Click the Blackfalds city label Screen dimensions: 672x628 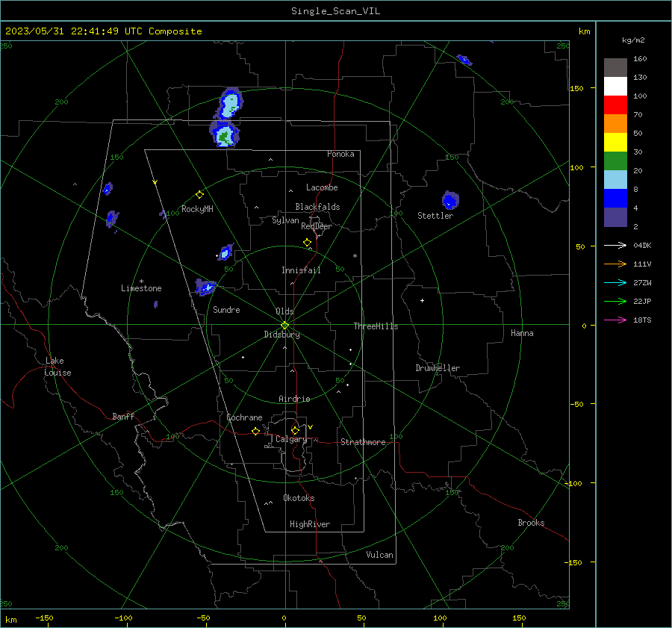click(317, 207)
